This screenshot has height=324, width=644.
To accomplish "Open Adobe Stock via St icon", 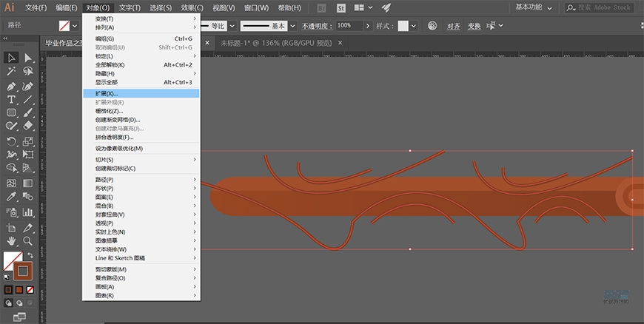I will point(341,7).
